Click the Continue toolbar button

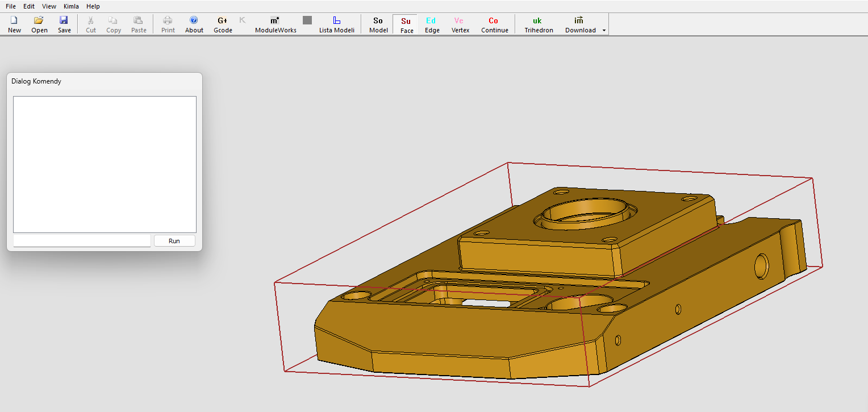(x=494, y=24)
